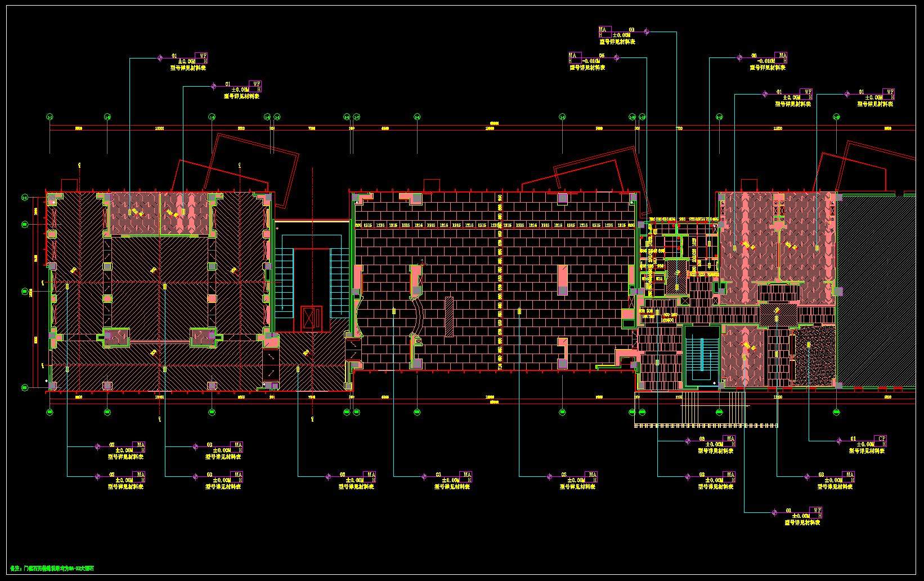
Task: Select the top-right WF 01 tag box
Action: pyautogui.click(x=889, y=92)
